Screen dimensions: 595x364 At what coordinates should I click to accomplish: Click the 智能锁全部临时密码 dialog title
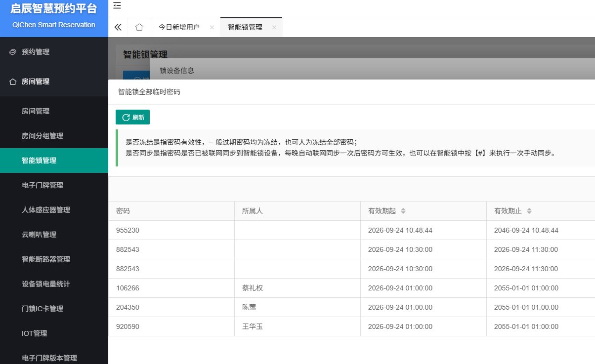point(149,92)
